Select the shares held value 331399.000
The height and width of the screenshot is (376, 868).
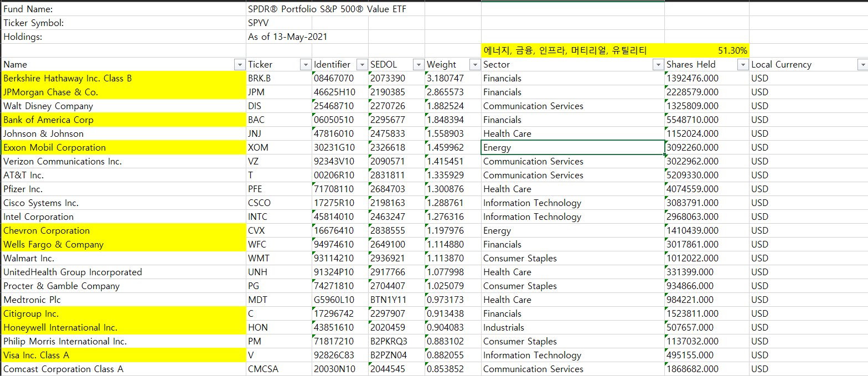click(x=707, y=272)
